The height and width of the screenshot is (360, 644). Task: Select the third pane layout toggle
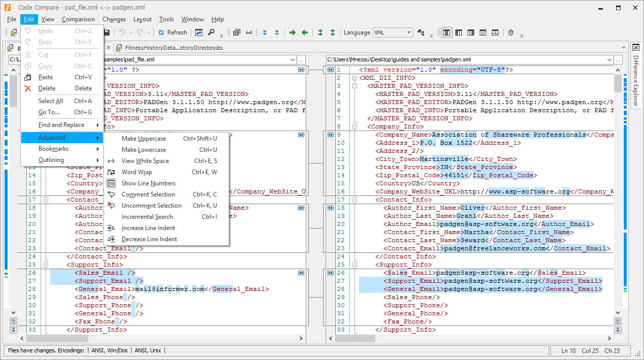pyautogui.click(x=471, y=32)
